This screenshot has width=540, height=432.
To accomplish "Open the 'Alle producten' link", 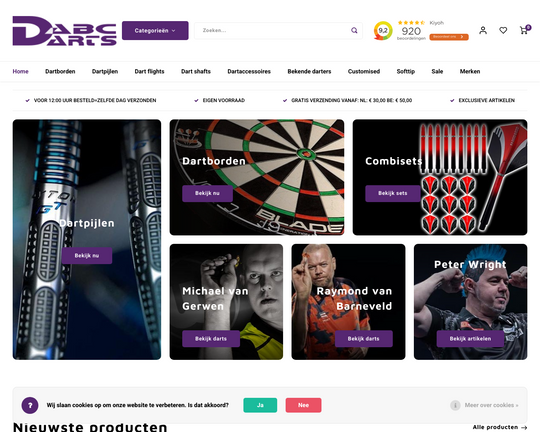I will point(500,427).
